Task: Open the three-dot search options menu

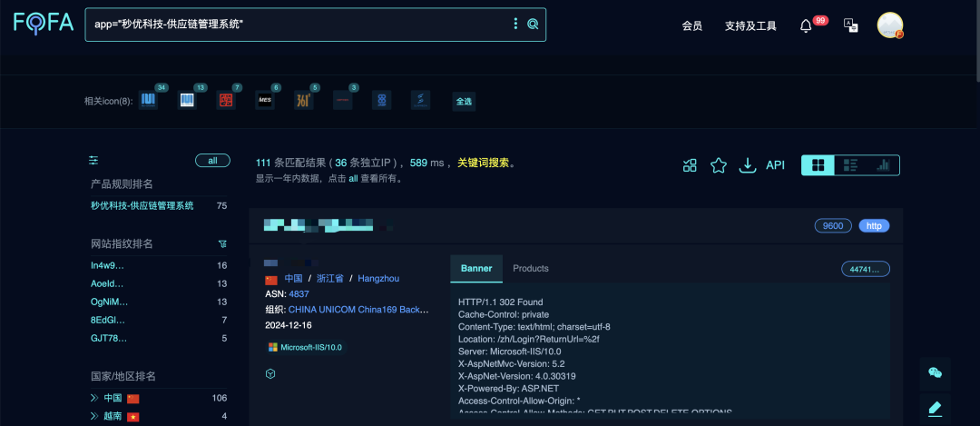Action: pos(515,24)
